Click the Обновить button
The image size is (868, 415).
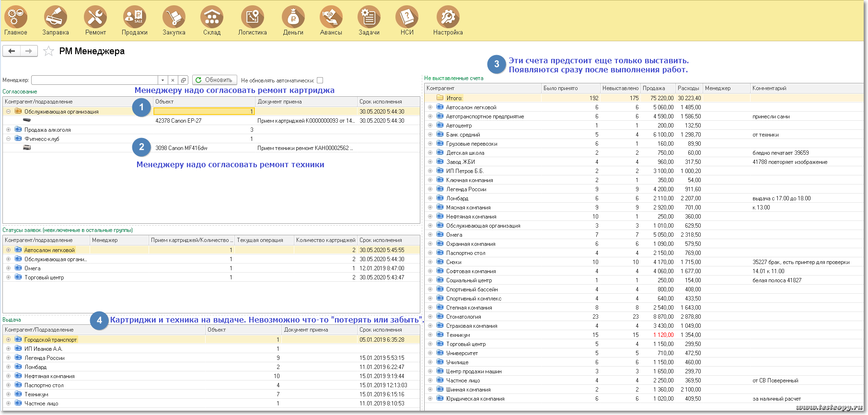(x=214, y=80)
